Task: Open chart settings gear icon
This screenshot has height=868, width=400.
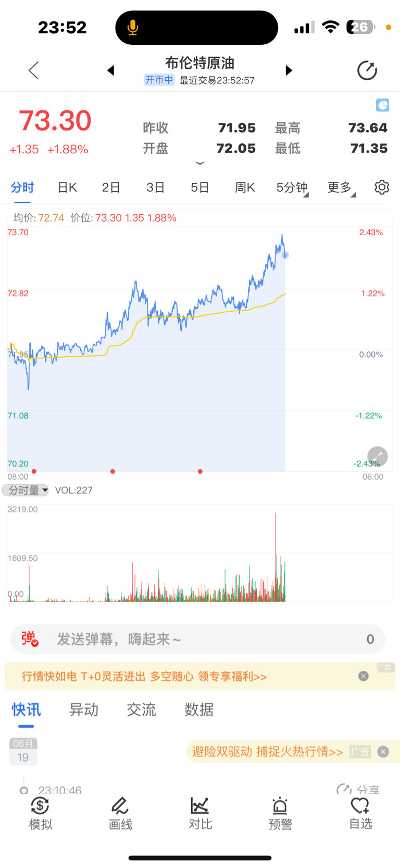Action: [x=382, y=187]
